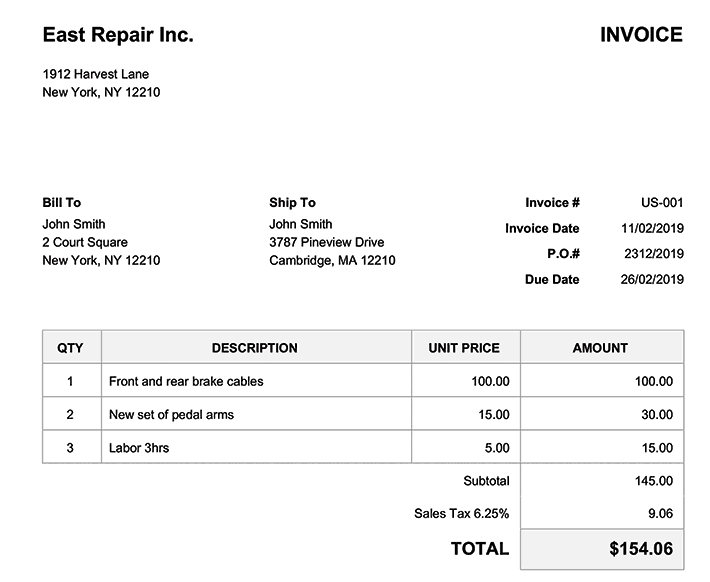Click the AMOUNT column header

pyautogui.click(x=600, y=348)
